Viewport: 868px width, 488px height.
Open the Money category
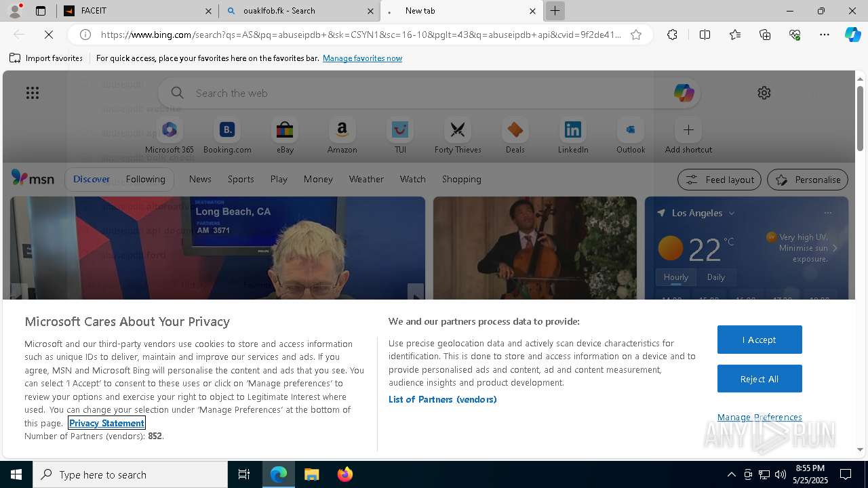(318, 179)
